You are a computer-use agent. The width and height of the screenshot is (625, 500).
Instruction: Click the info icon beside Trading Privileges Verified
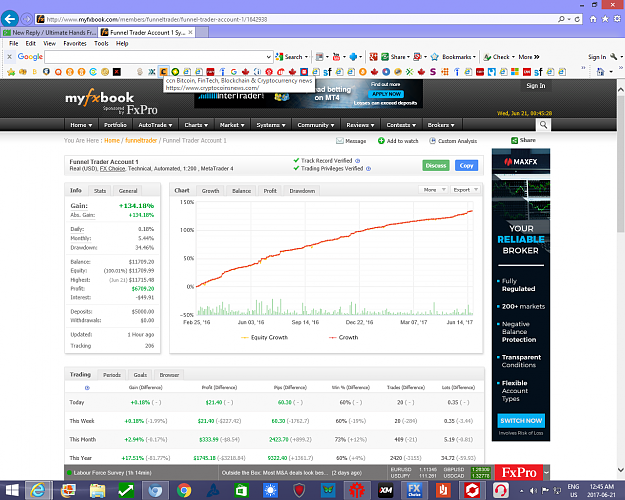click(368, 169)
